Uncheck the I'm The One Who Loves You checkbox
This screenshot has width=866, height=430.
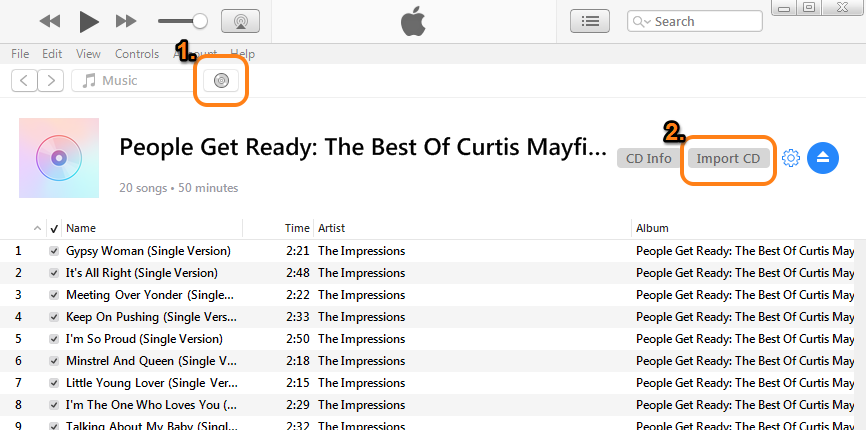pos(54,405)
